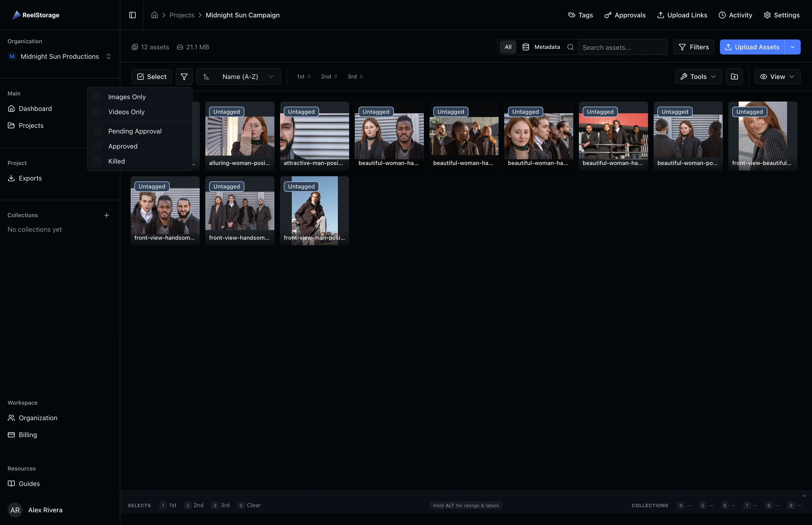Screen dimensions: 812x525
Task: Expand the Upload Assets arrow dropdown
Action: click(x=792, y=47)
